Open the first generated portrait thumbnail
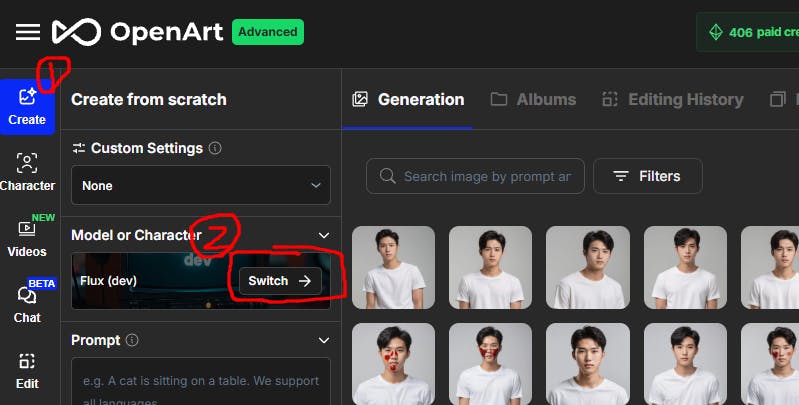 (x=393, y=267)
